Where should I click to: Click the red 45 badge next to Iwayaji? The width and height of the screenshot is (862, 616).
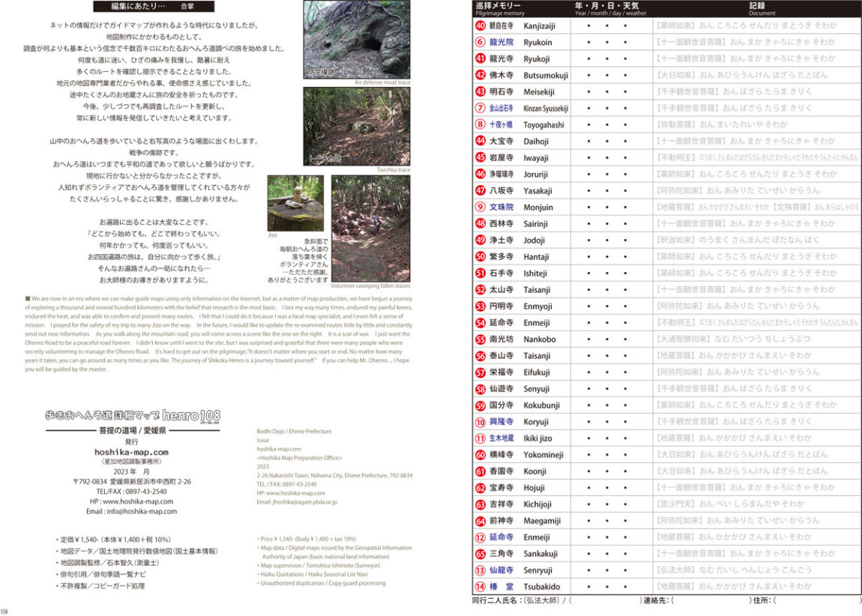point(480,157)
